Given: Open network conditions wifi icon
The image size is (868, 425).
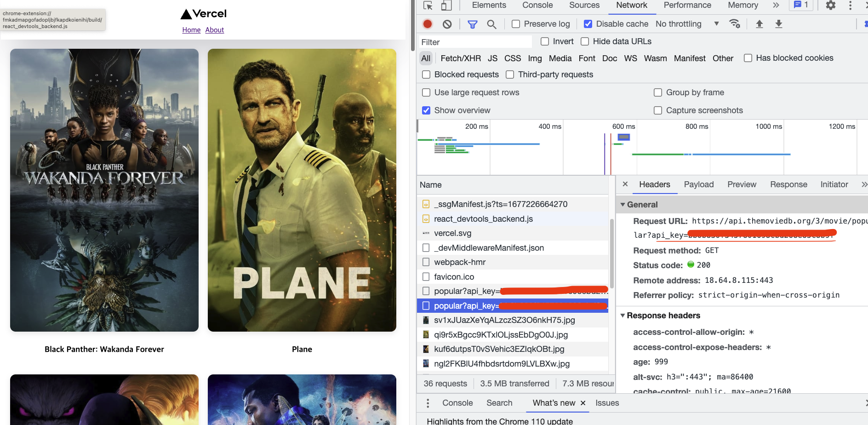Looking at the screenshot, I should [735, 24].
